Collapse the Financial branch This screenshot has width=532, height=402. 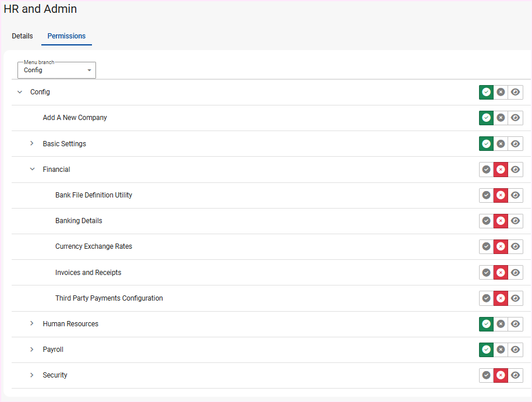32,170
